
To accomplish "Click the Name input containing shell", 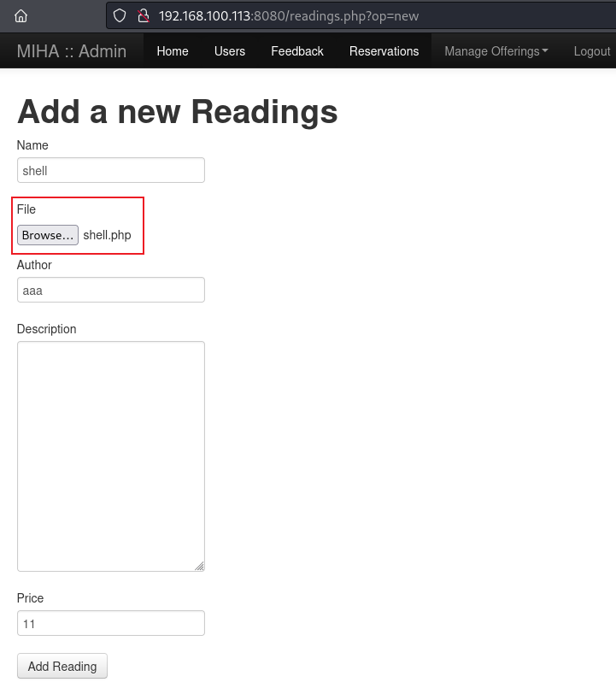I will (111, 170).
